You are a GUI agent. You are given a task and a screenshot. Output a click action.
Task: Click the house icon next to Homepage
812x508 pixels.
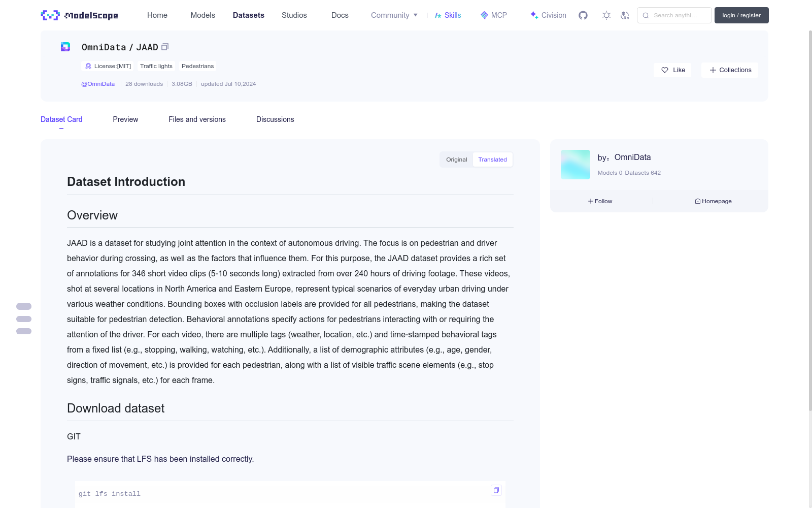click(x=698, y=201)
